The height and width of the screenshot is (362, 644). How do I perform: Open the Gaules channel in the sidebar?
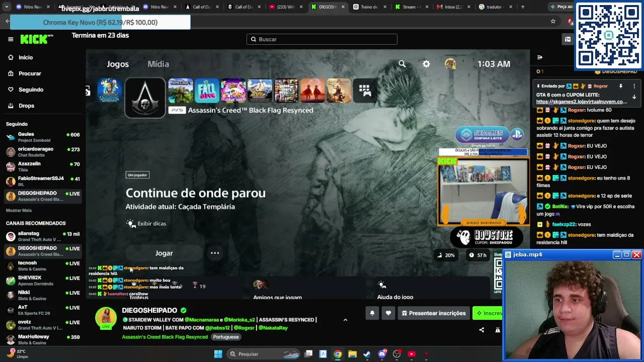tap(43, 137)
